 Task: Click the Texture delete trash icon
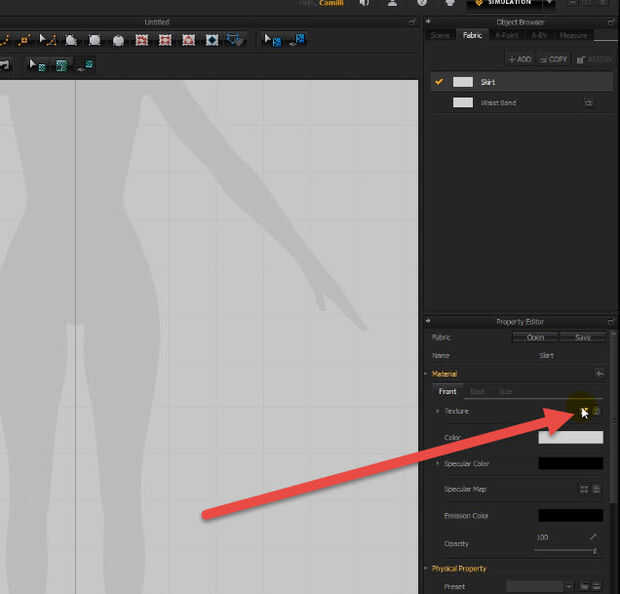coord(597,411)
